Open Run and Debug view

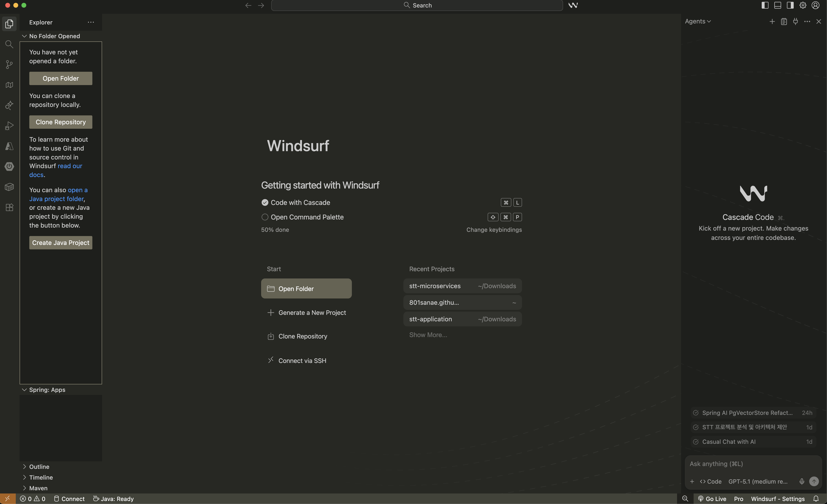point(9,126)
